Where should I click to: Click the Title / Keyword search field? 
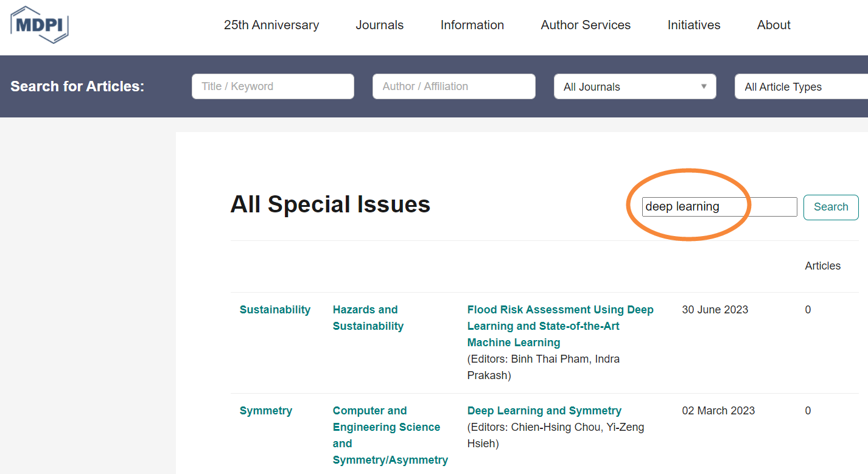click(x=273, y=86)
